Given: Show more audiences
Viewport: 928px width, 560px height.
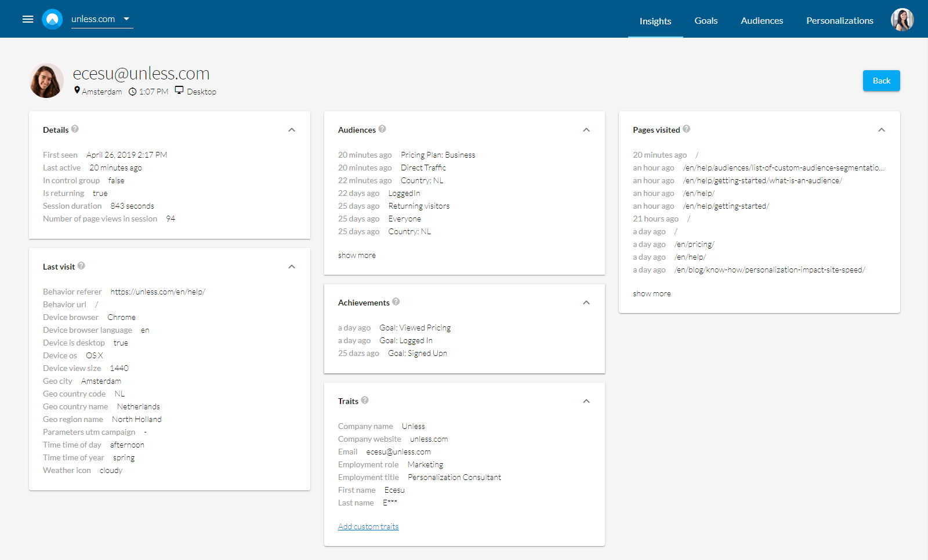Looking at the screenshot, I should click(357, 255).
